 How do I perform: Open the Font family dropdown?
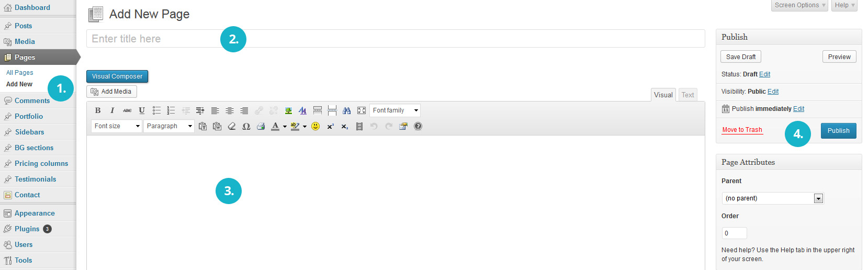click(x=395, y=110)
